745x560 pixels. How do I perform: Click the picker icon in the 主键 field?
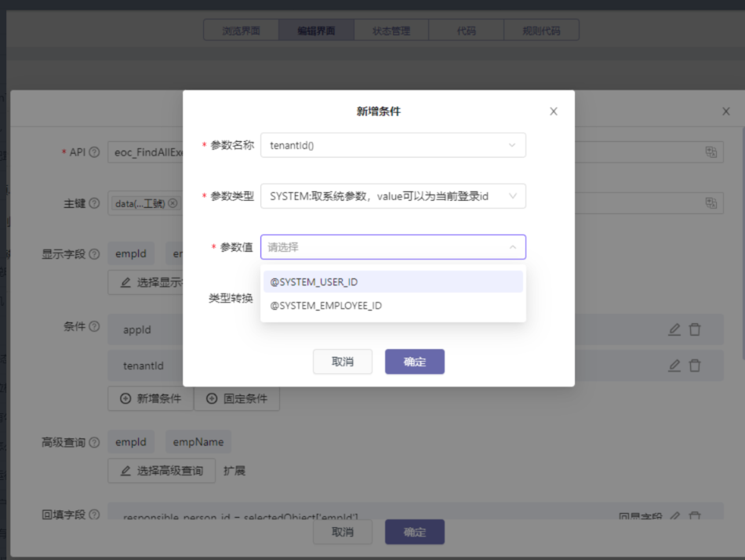[x=710, y=203]
